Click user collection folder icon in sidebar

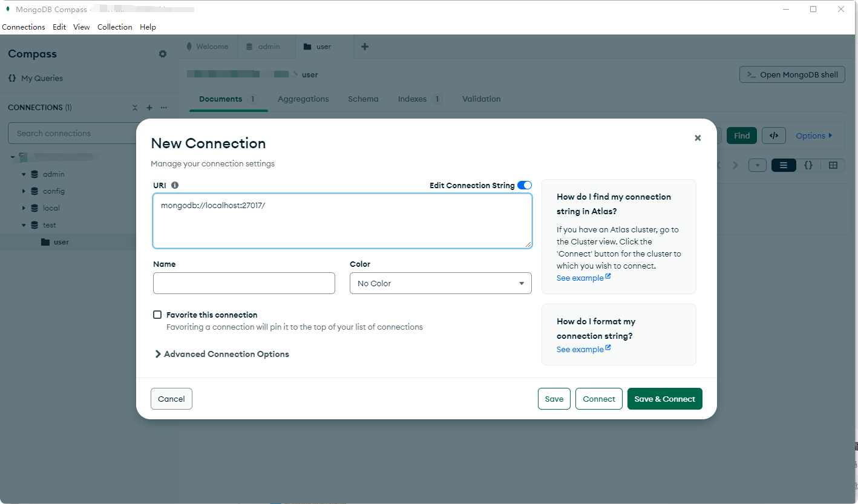pyautogui.click(x=45, y=242)
